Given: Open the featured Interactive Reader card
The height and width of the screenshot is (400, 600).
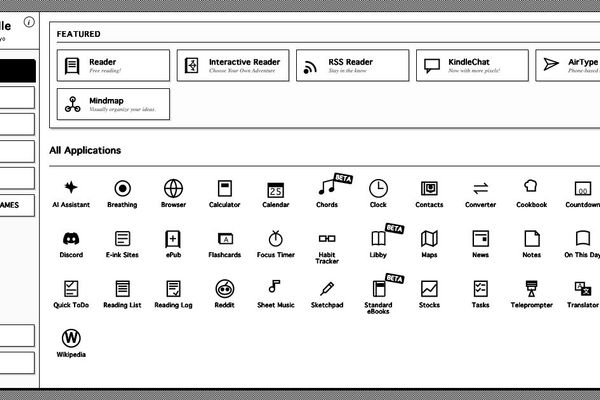Looking at the screenshot, I should pos(233,65).
